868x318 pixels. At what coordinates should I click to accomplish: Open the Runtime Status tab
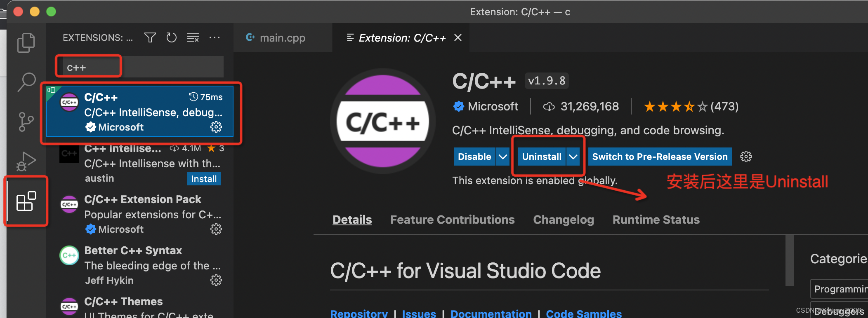[656, 220]
